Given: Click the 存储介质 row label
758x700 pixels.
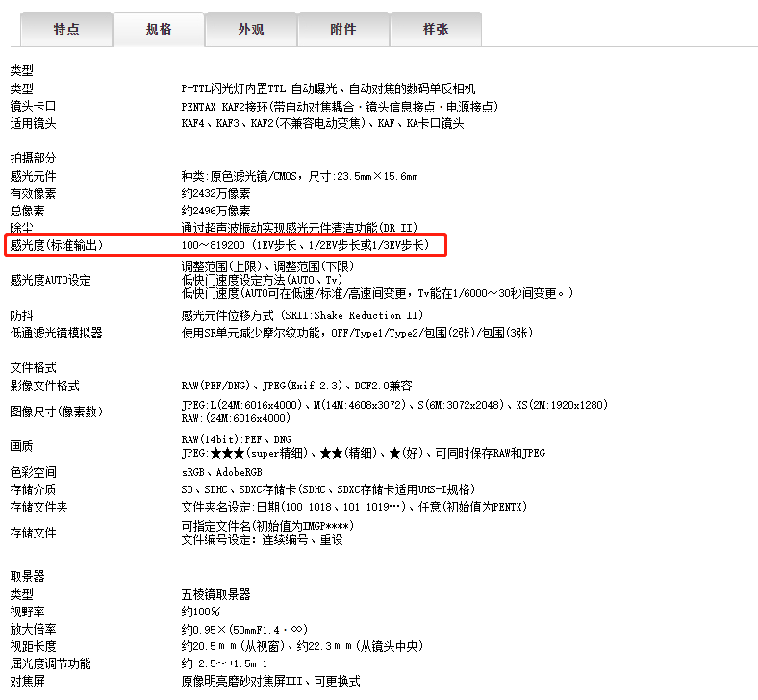Looking at the screenshot, I should click(34, 489).
